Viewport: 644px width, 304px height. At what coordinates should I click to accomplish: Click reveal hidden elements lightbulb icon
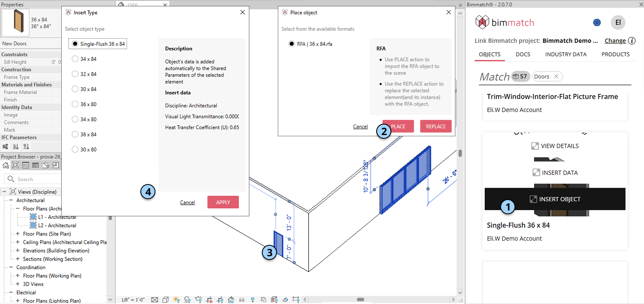(x=253, y=300)
